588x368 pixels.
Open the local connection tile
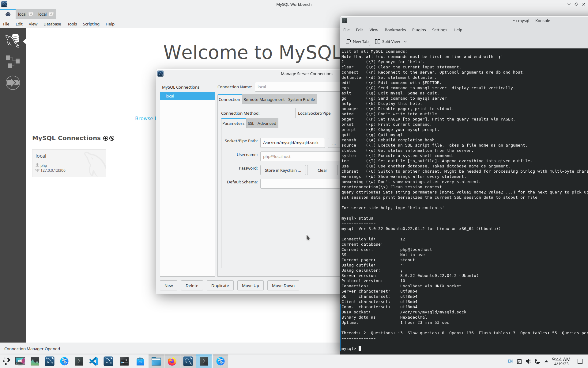tap(69, 163)
